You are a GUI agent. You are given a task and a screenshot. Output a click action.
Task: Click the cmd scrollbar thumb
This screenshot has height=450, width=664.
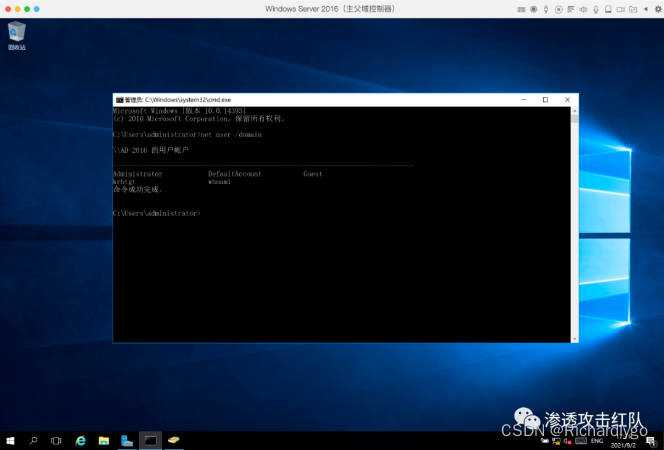click(x=575, y=119)
